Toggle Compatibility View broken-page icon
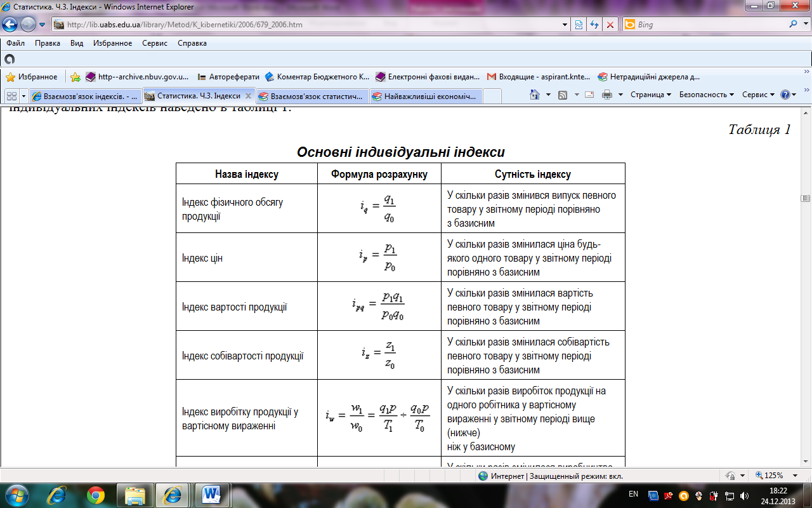812x508 pixels. [579, 25]
